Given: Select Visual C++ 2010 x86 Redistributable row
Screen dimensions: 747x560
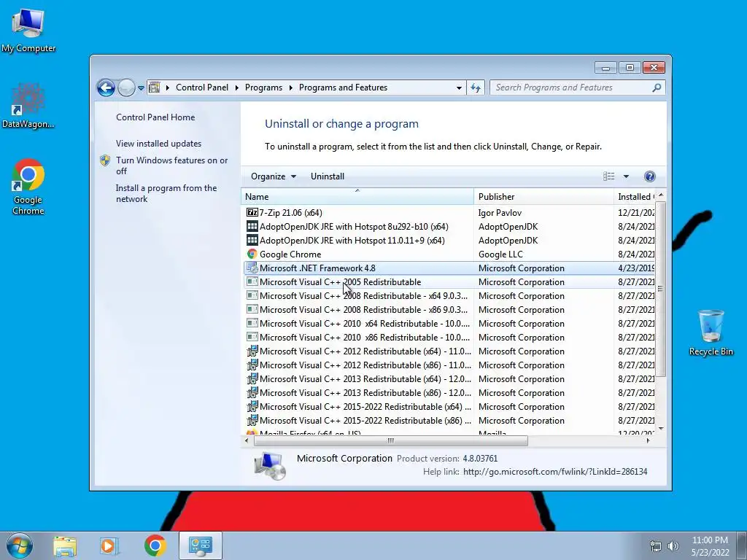Looking at the screenshot, I should (x=449, y=337).
